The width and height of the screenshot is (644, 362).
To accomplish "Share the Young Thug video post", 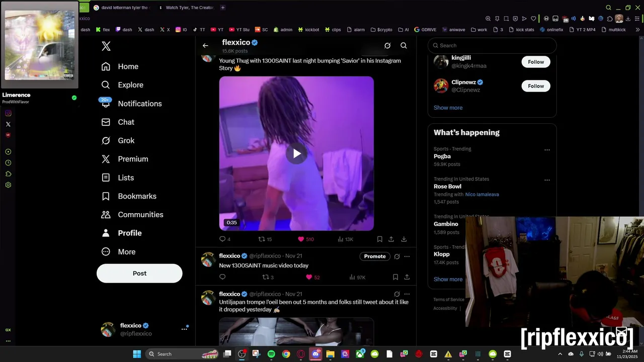I will coord(391,239).
